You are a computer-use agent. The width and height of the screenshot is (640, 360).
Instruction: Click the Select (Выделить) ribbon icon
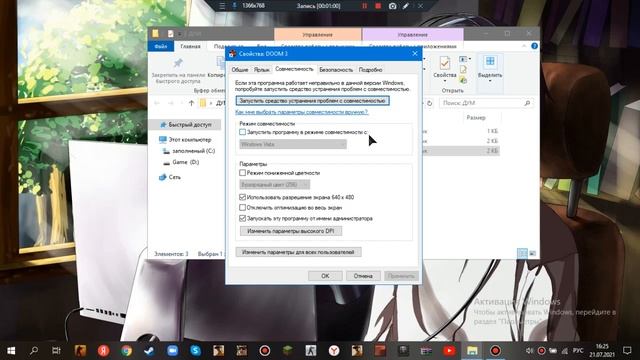tap(490, 62)
